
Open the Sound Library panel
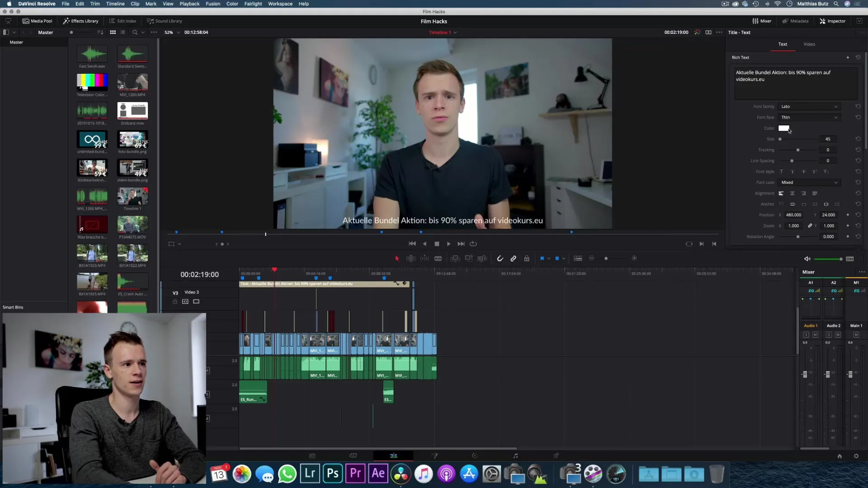coord(165,21)
